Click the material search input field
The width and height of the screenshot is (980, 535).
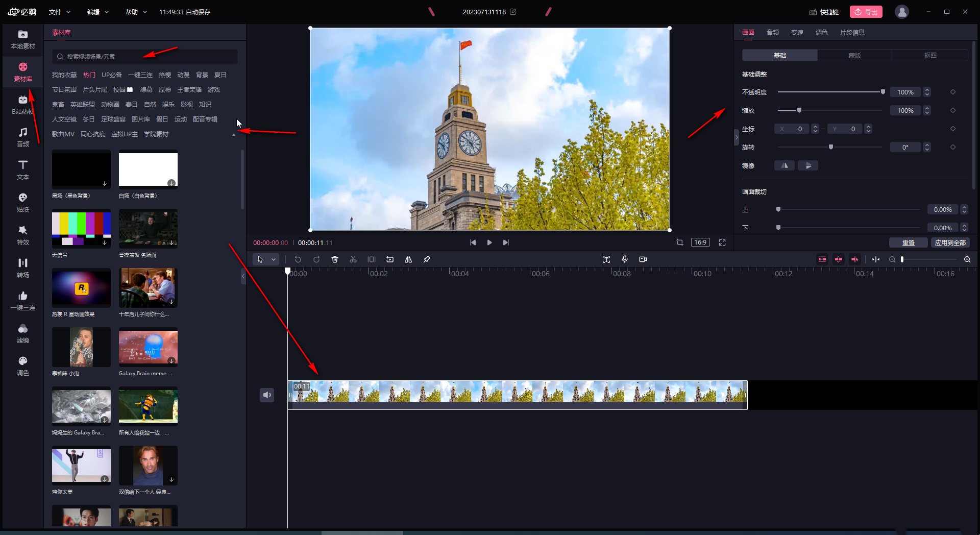(x=144, y=57)
